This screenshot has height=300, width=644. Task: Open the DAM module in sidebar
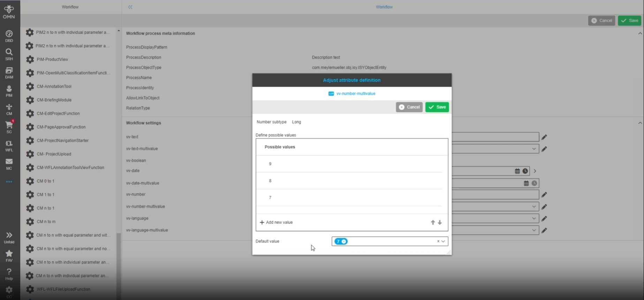click(9, 73)
